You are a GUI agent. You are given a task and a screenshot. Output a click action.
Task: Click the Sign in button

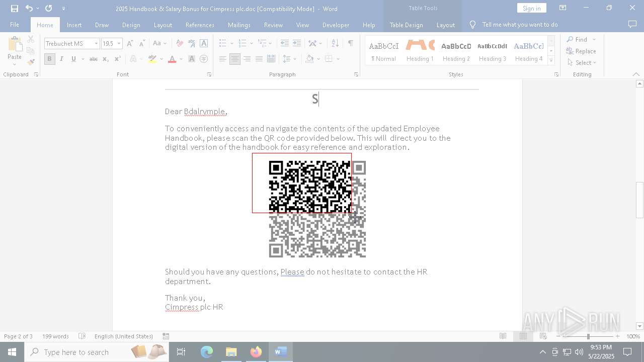(x=531, y=8)
